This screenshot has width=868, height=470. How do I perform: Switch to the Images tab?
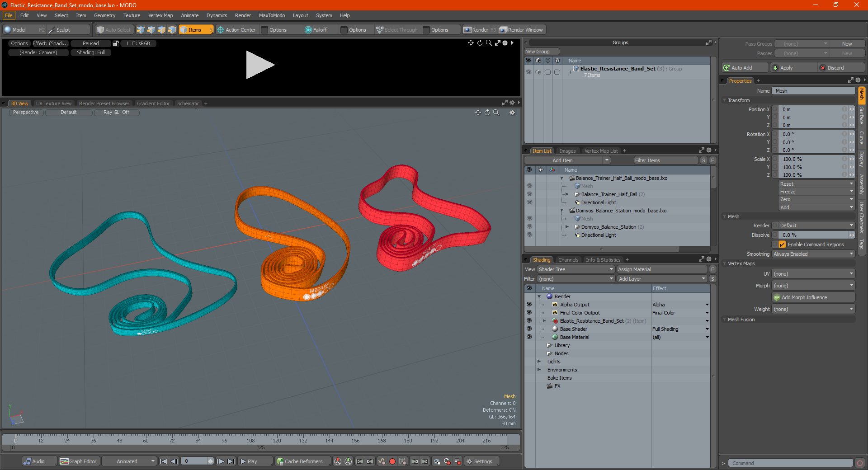[567, 151]
